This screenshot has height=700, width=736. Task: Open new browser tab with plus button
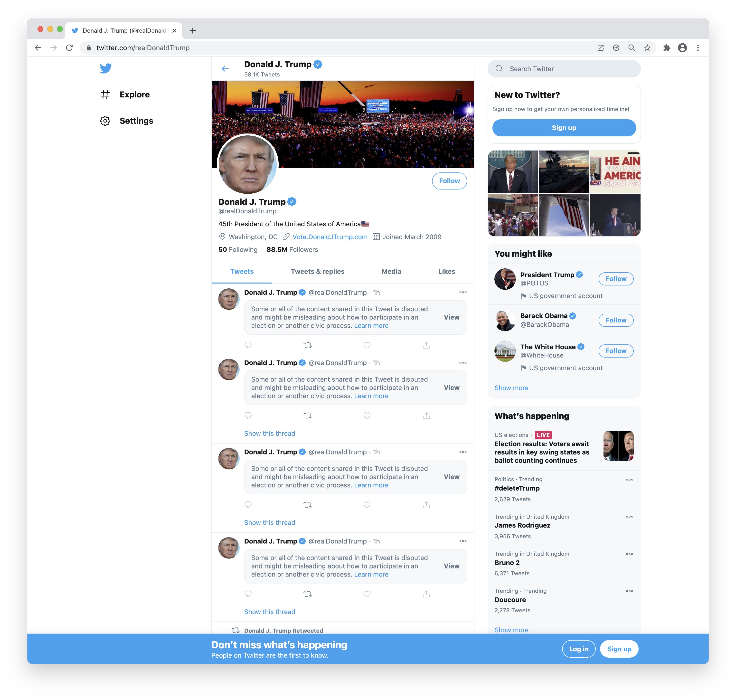click(193, 31)
